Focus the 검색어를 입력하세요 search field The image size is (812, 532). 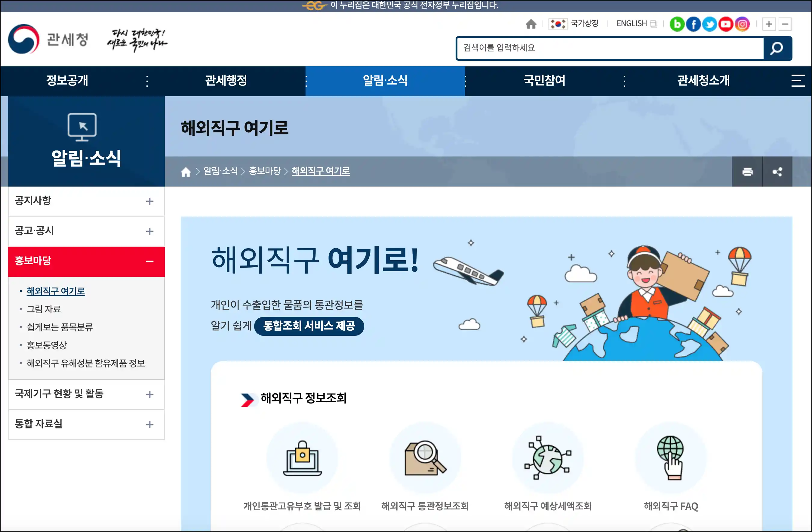tap(610, 48)
